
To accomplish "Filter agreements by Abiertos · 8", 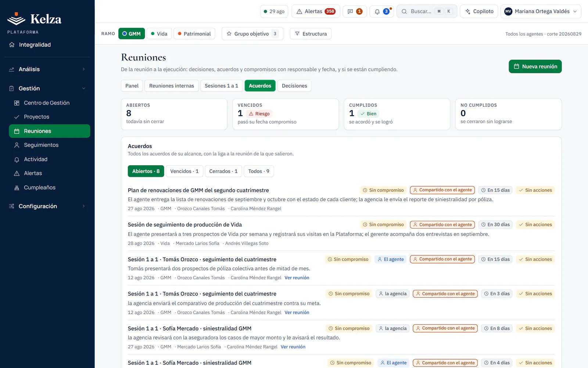I will pyautogui.click(x=146, y=171).
